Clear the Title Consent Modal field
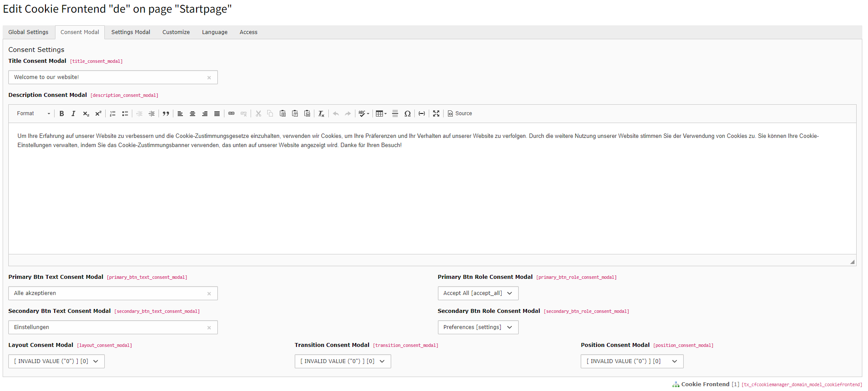Viewport: 868px width, 391px height. [x=209, y=78]
